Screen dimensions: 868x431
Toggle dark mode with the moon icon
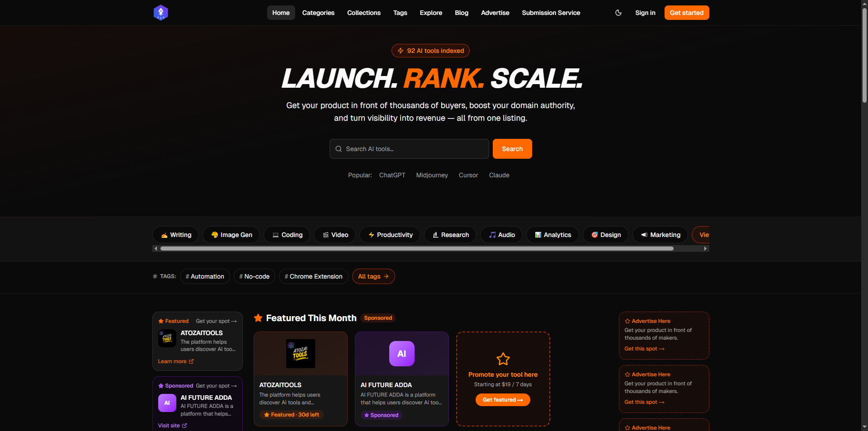(x=618, y=13)
